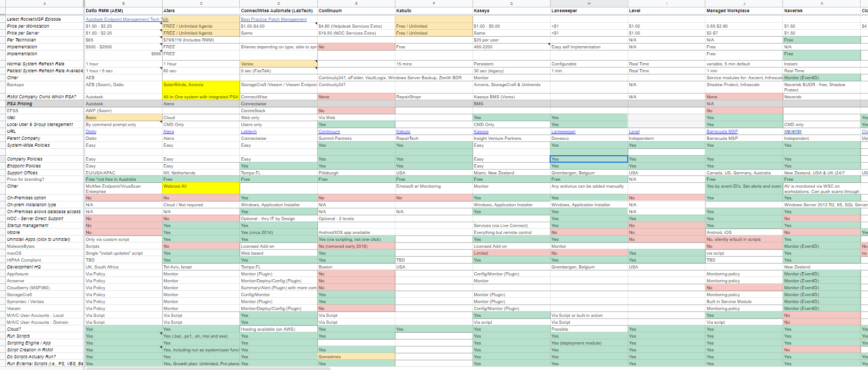Viewport: 868px width, 370px height.
Task: Select the 'Free *not free in Australia' cell
Action: [x=123, y=179]
